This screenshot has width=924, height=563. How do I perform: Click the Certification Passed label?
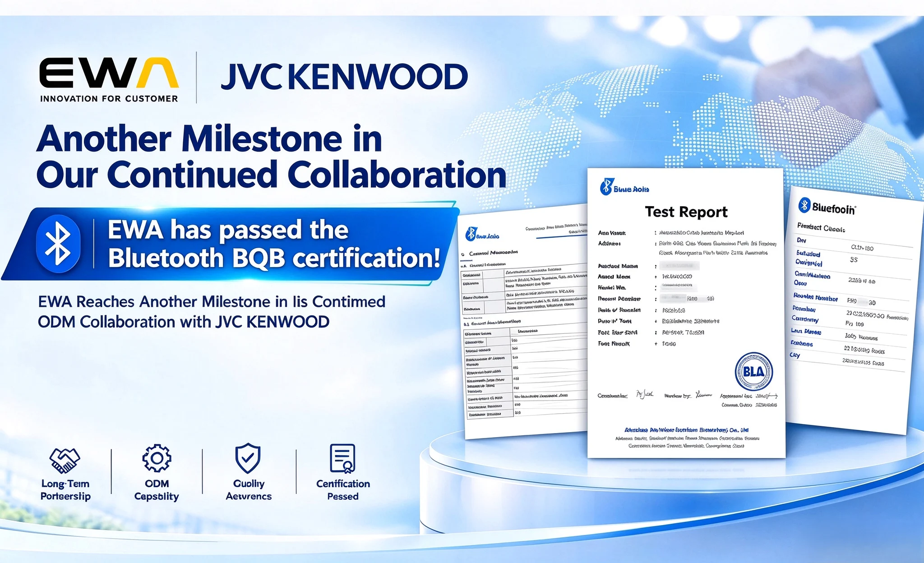(343, 490)
